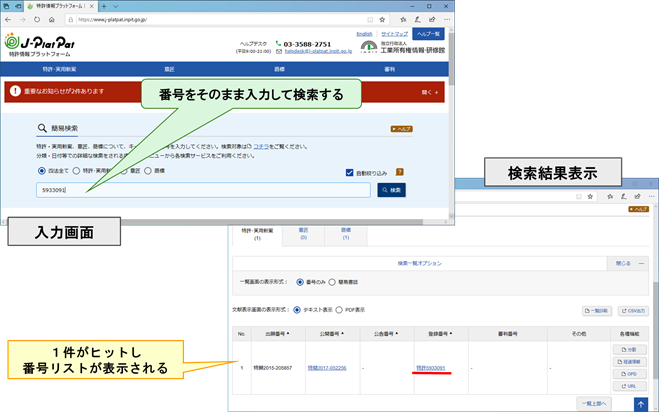
Task: Toggle the 自動絞り込み checkbox
Action: point(349,172)
